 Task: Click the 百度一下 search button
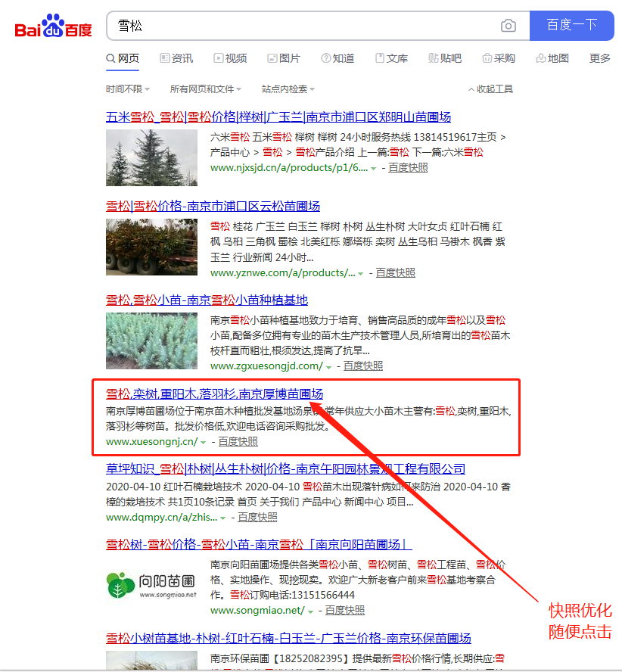(572, 26)
